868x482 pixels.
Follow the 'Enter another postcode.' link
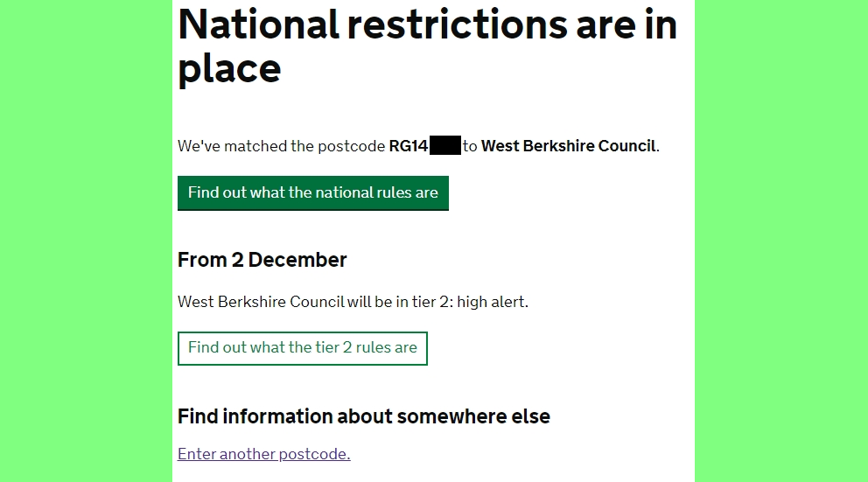point(264,454)
